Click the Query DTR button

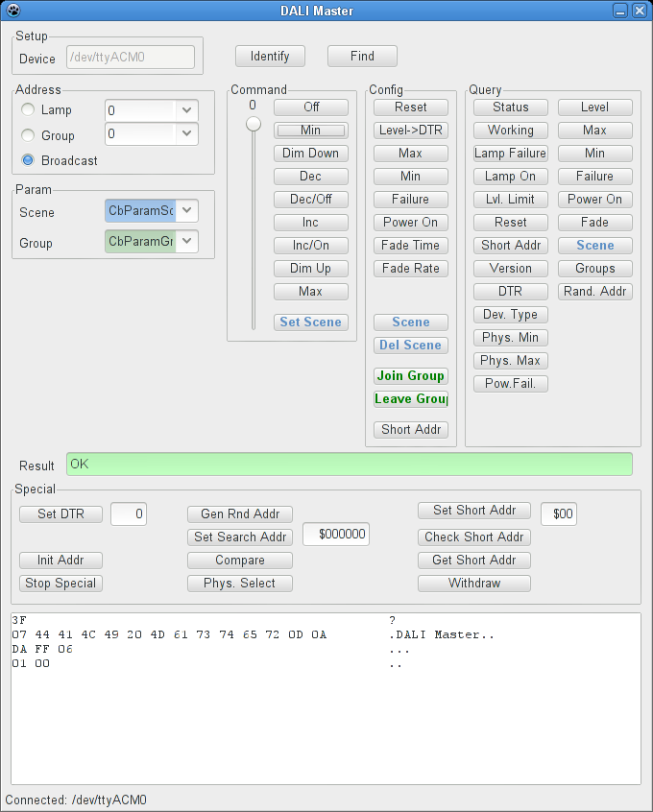click(x=511, y=292)
